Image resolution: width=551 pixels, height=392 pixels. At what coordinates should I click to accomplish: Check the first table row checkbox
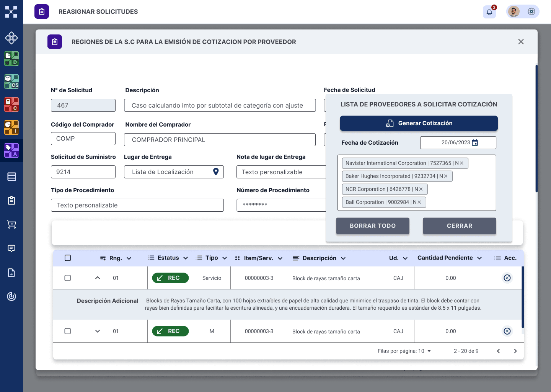point(68,278)
